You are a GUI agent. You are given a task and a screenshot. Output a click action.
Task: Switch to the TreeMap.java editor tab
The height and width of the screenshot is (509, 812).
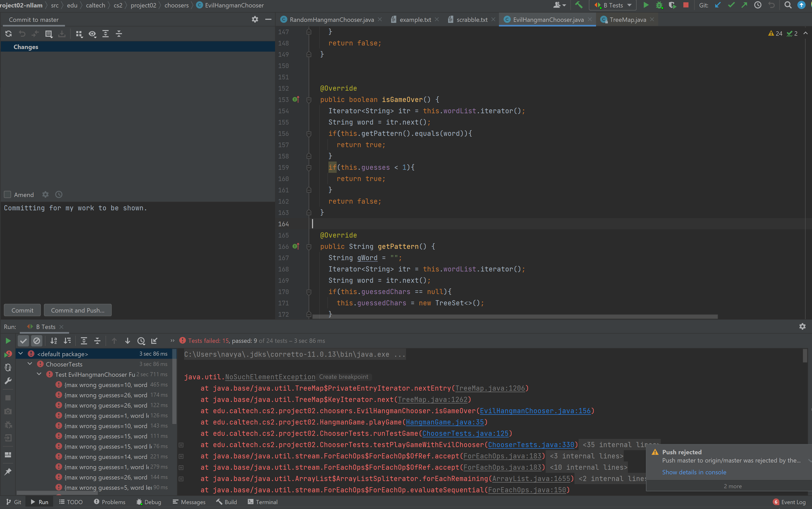coord(627,20)
